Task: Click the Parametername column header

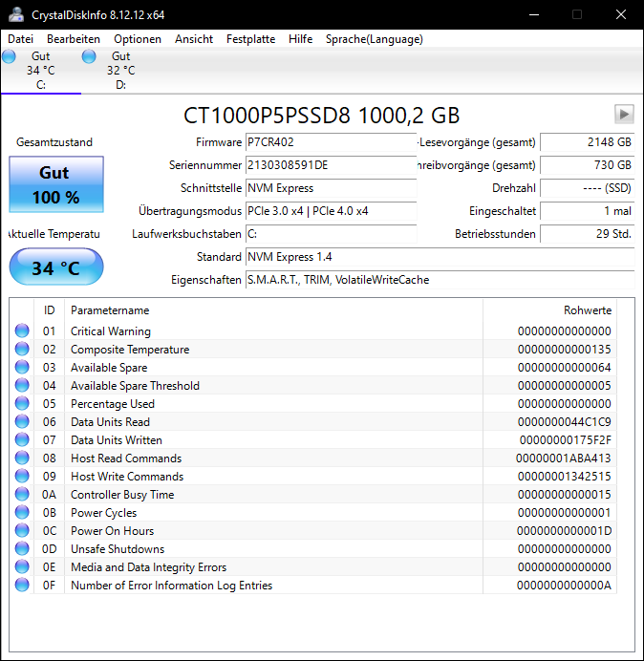Action: 273,310
